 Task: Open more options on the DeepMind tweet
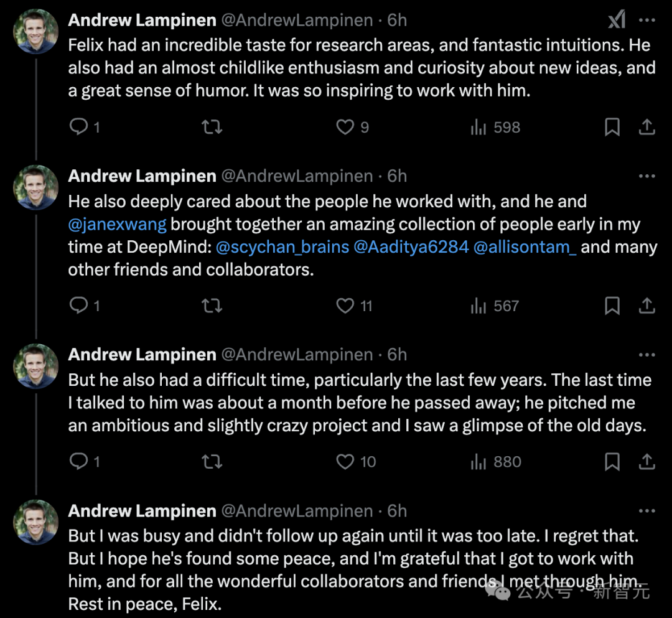[x=647, y=176]
